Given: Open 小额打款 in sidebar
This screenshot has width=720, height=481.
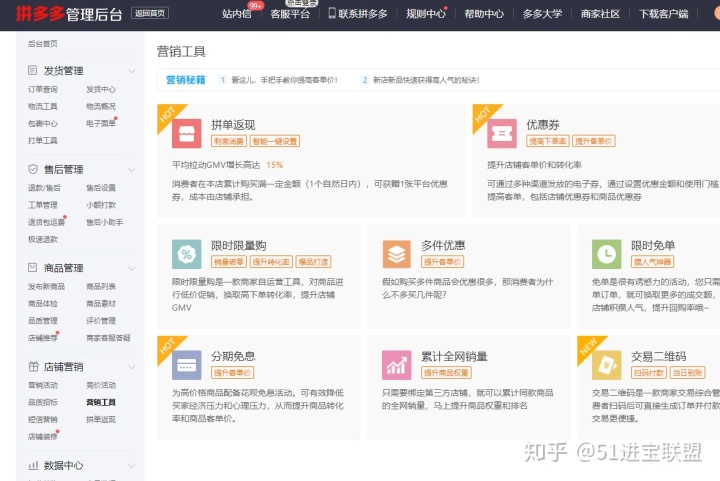Looking at the screenshot, I should click(x=101, y=205).
